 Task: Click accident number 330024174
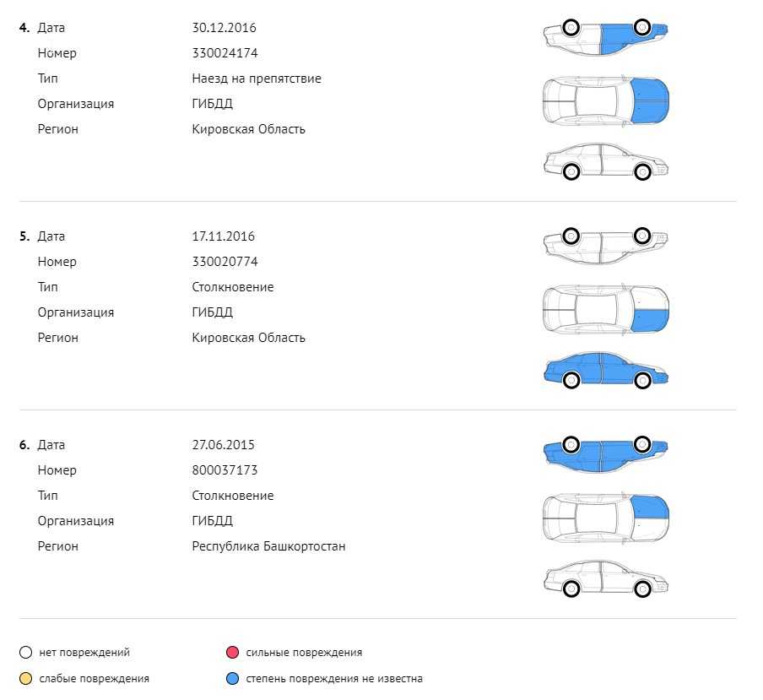click(x=225, y=53)
